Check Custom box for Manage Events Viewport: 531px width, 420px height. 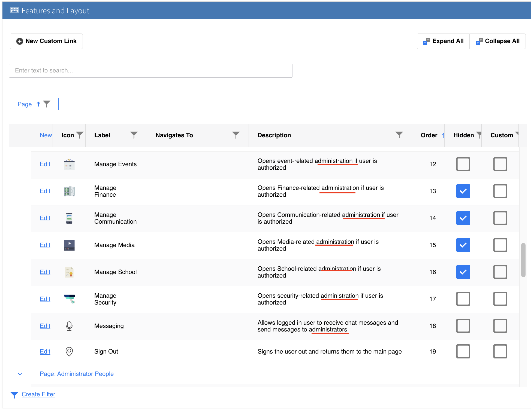click(500, 164)
